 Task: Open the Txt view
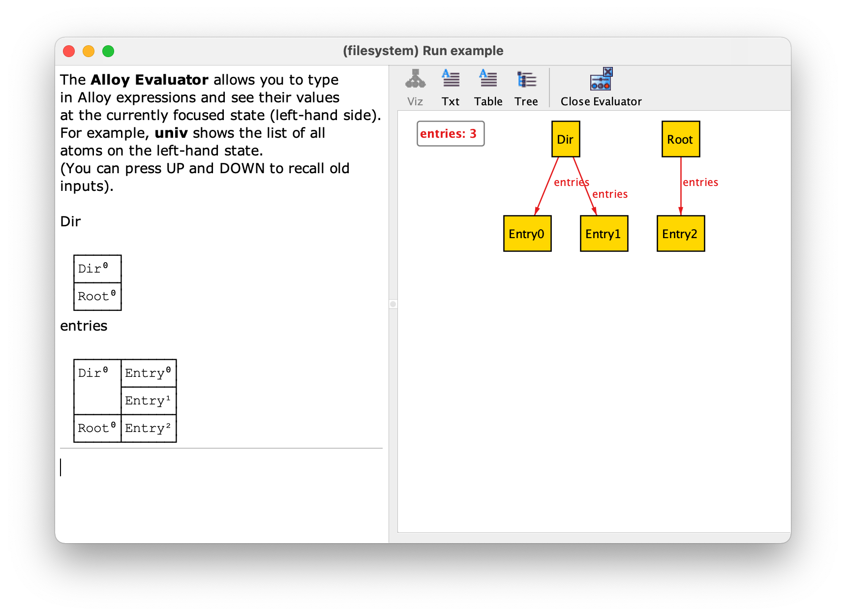pyautogui.click(x=451, y=88)
